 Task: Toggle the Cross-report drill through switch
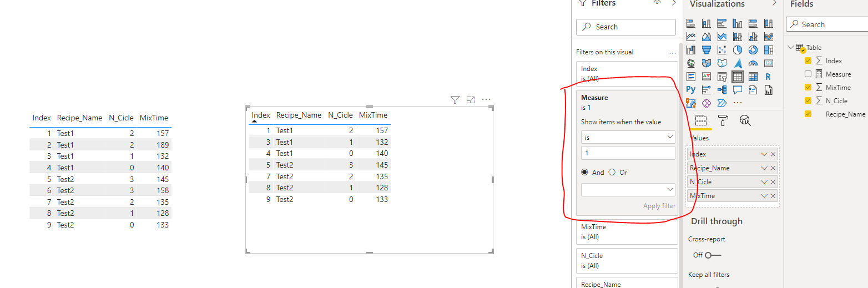coord(713,255)
